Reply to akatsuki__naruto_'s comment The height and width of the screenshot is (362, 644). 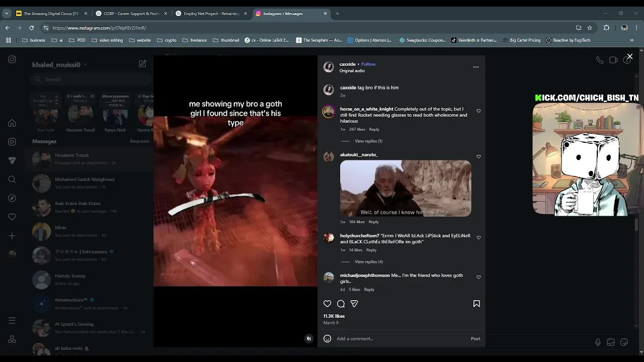click(x=373, y=222)
